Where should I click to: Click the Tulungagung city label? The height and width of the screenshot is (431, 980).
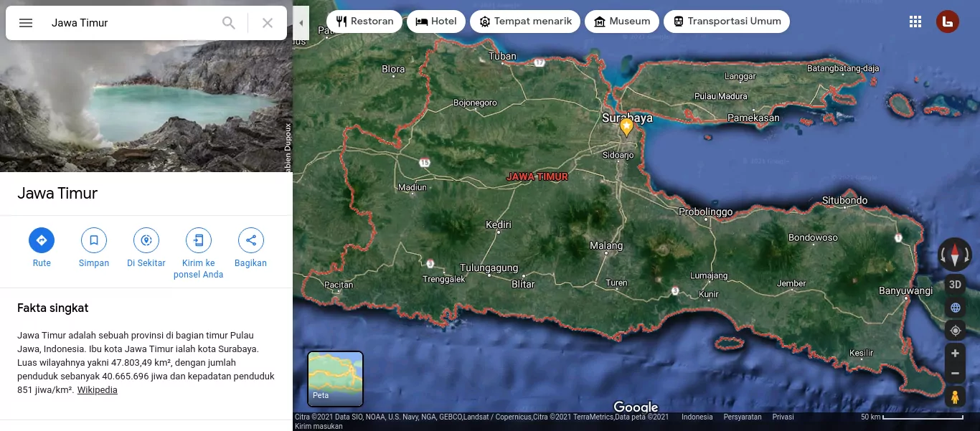coord(489,268)
